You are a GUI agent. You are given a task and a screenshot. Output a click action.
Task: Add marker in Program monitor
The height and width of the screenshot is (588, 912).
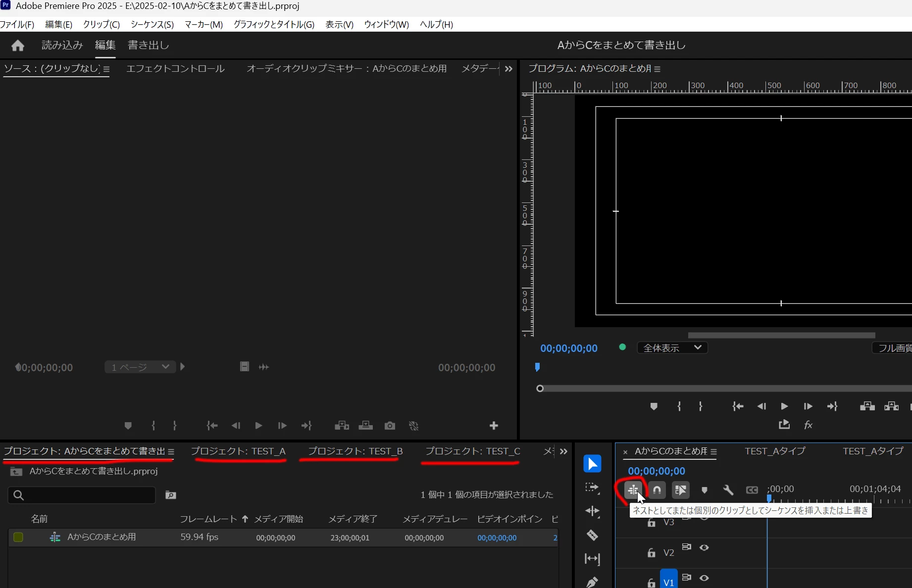coord(654,406)
